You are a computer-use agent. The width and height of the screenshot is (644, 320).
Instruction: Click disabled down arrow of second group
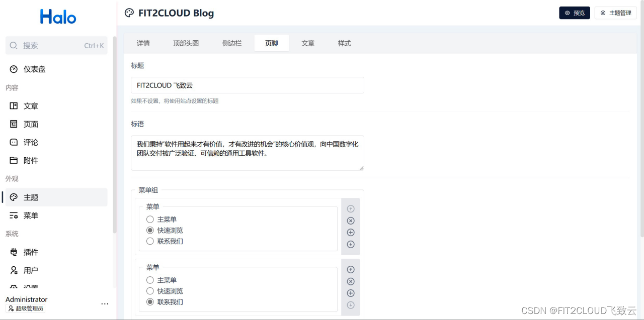click(x=351, y=305)
